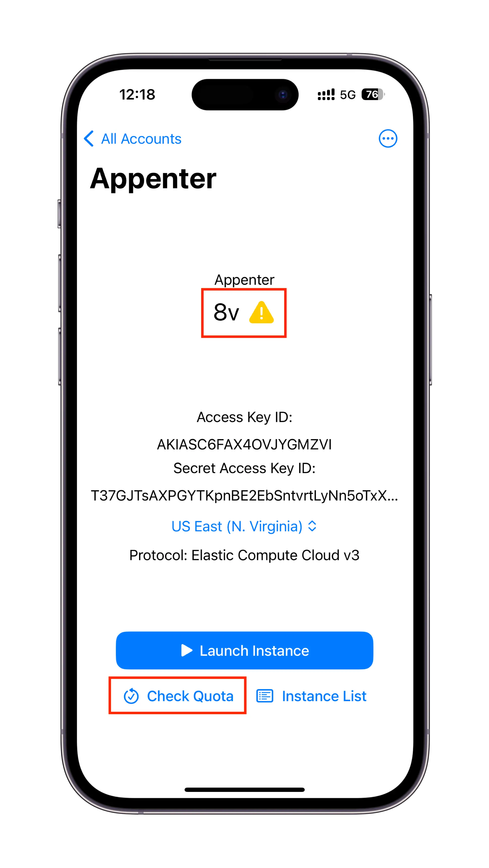Click Launch Instance button
The width and height of the screenshot is (489, 868).
pyautogui.click(x=244, y=650)
